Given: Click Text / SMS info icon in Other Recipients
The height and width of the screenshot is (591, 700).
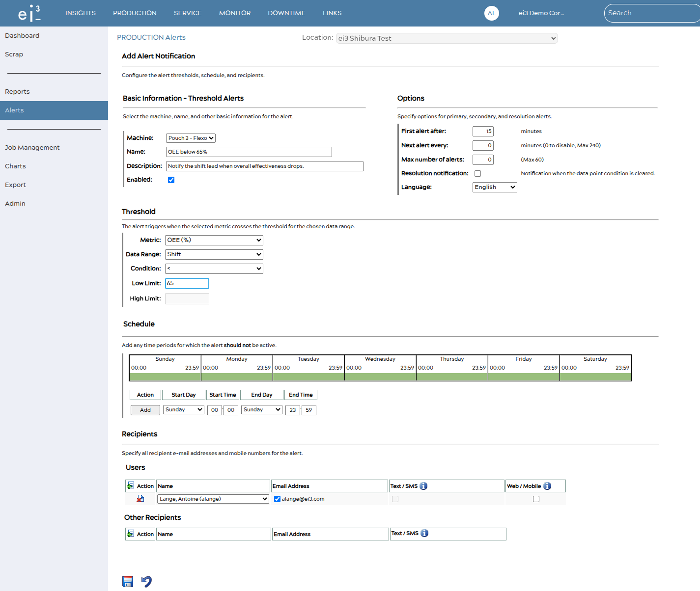Looking at the screenshot, I should pos(424,533).
